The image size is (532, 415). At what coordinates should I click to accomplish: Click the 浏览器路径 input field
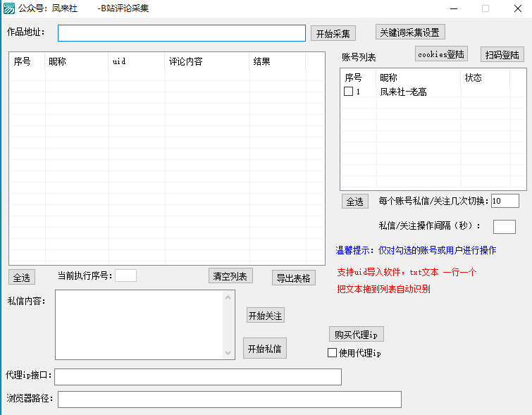229,399
